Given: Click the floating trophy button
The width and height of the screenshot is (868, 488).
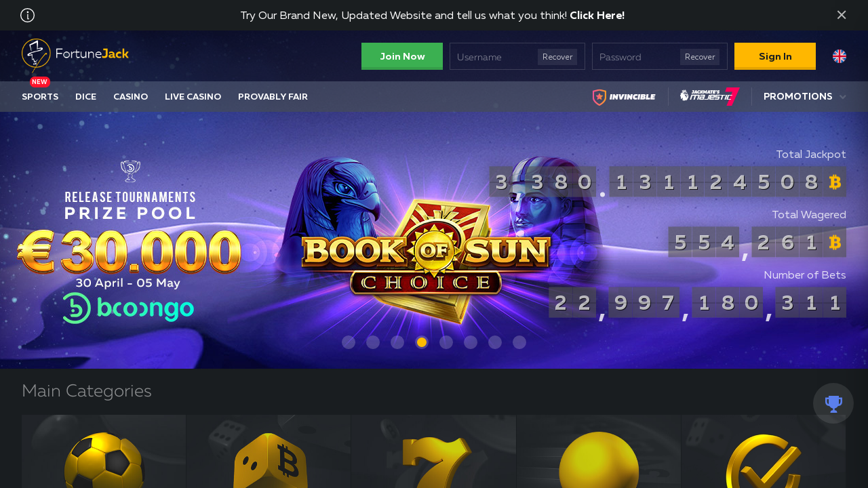Looking at the screenshot, I should tap(833, 404).
